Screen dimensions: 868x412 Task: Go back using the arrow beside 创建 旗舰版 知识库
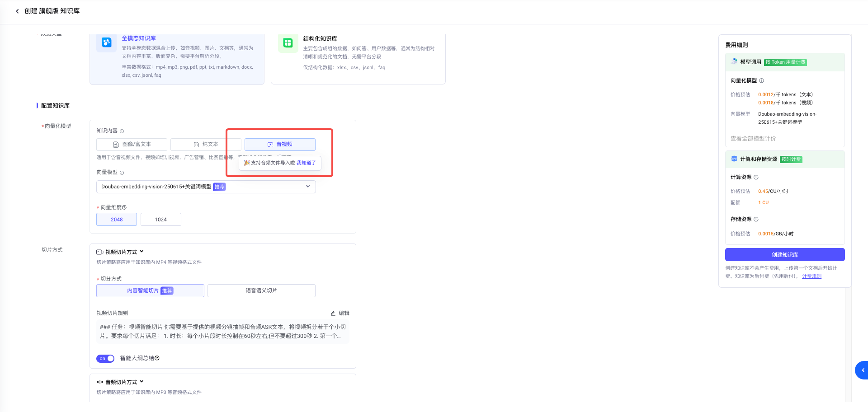click(x=17, y=11)
